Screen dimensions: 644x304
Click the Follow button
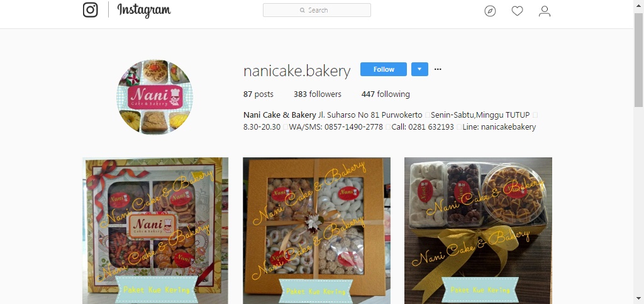(x=384, y=69)
